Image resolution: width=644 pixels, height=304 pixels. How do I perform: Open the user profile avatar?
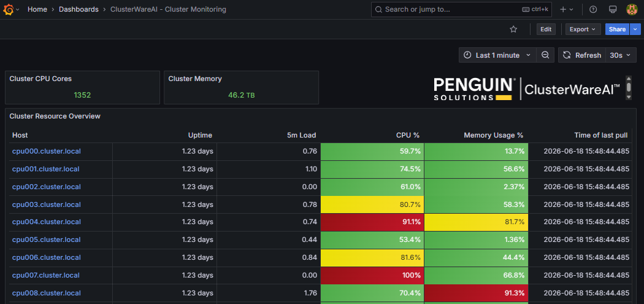pos(632,9)
